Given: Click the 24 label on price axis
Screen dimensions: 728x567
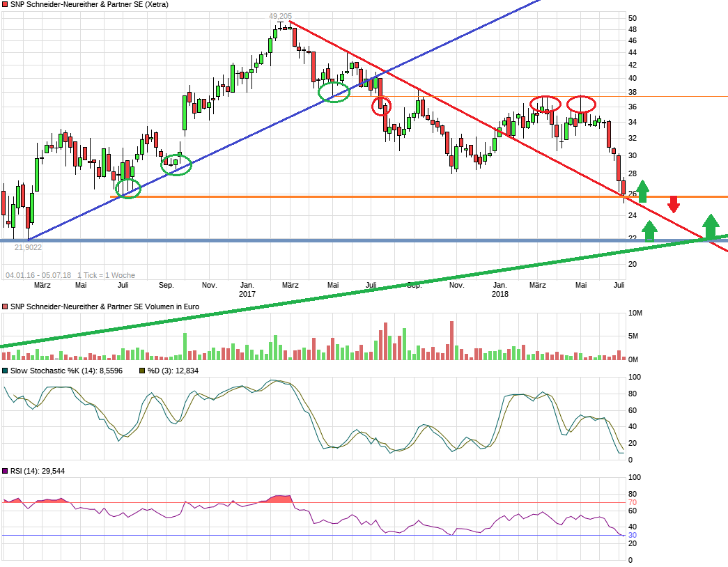Looking at the screenshot, I should click(x=633, y=215).
